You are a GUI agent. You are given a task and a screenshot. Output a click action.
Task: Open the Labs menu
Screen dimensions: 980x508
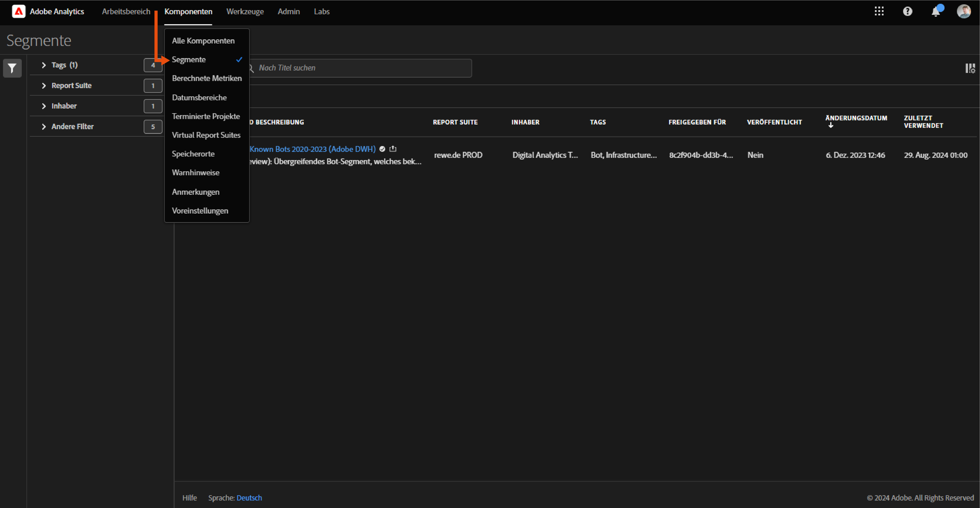322,11
